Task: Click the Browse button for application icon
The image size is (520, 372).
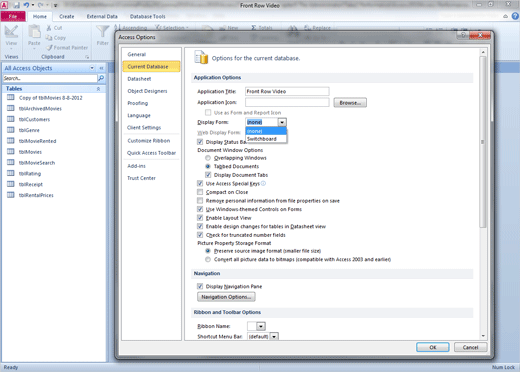Action: click(350, 103)
